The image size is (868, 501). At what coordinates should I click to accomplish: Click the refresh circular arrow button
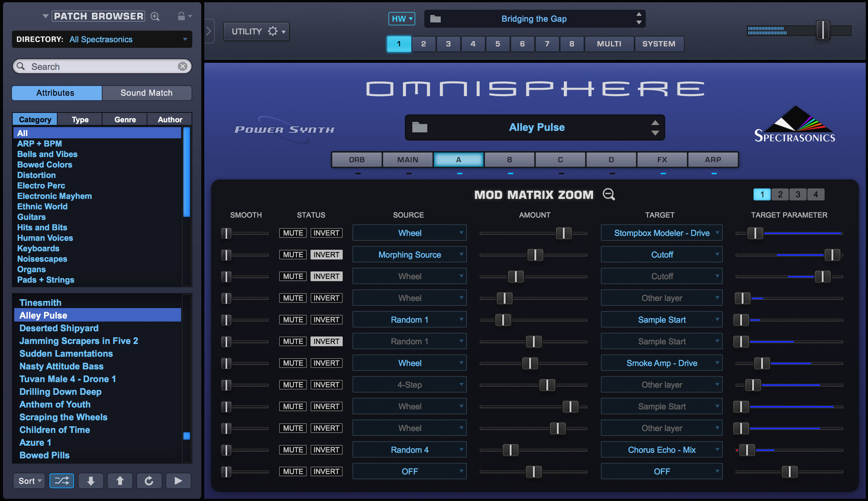(149, 481)
